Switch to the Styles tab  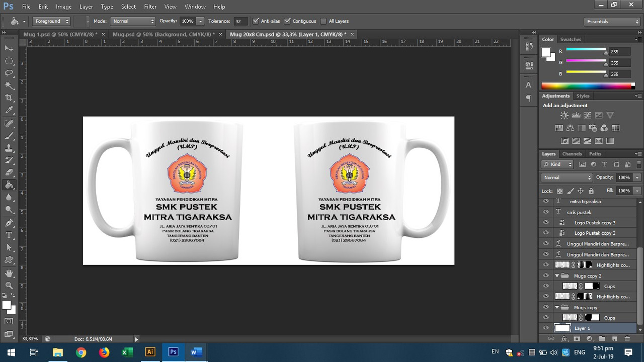583,96
